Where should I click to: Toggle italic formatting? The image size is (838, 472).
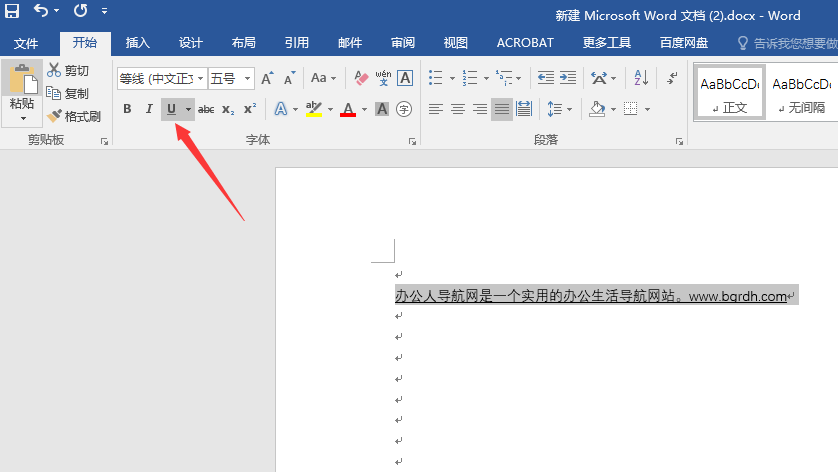click(x=149, y=109)
